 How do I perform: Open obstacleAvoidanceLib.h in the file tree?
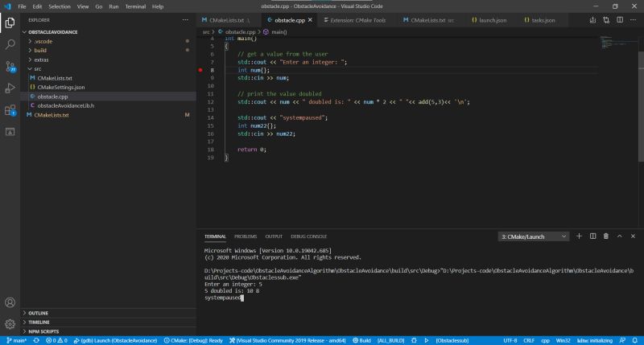pos(66,105)
